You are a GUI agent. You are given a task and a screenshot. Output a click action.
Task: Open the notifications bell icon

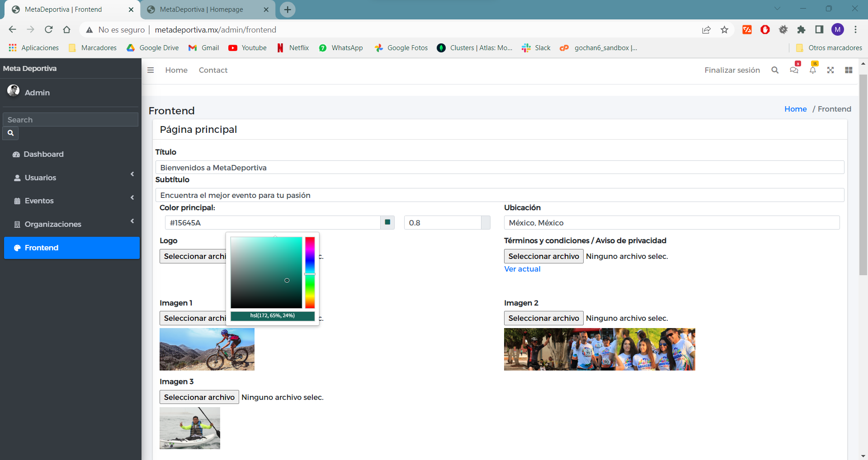[813, 70]
